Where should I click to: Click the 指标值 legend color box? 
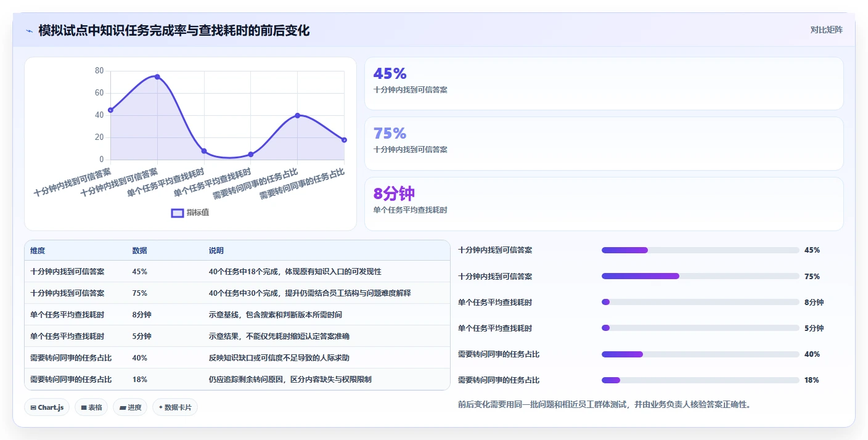178,213
